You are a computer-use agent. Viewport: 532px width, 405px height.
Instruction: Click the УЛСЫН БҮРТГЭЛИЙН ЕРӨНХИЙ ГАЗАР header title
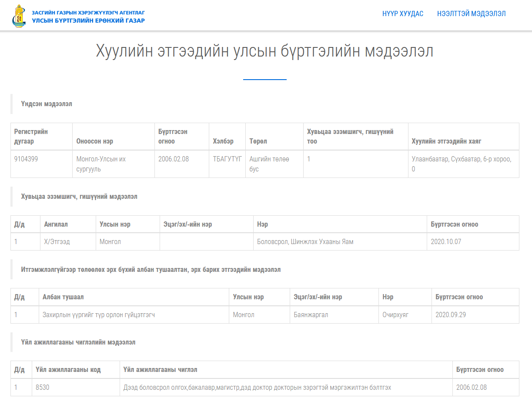(x=88, y=20)
